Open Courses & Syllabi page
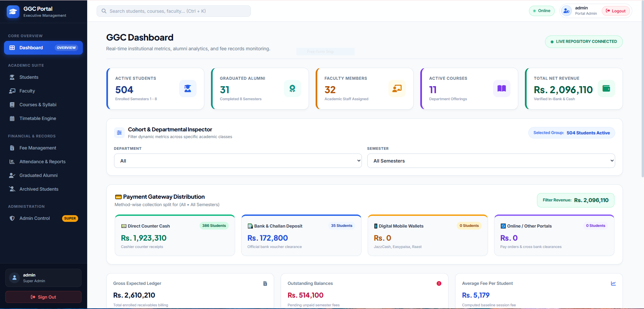 click(x=43, y=105)
